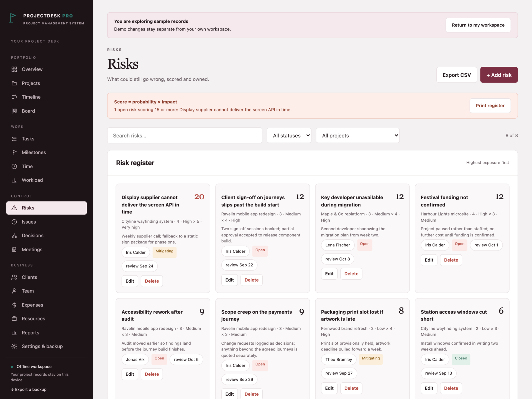This screenshot has width=532, height=399.
Task: Click the review Oct 8 chip
Action: point(337,259)
